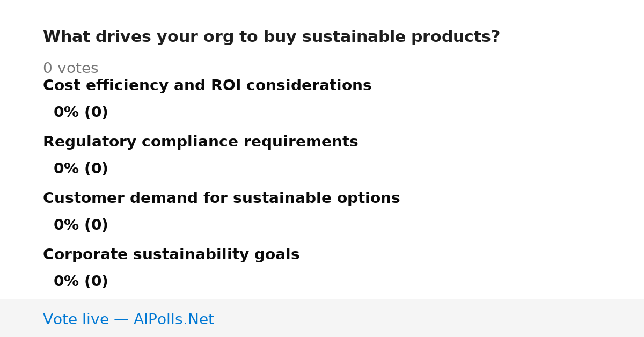Screen dimensions: 644x337
Task: Click 0% (0) result under Corporate sustainability goals
Action: point(81,282)
